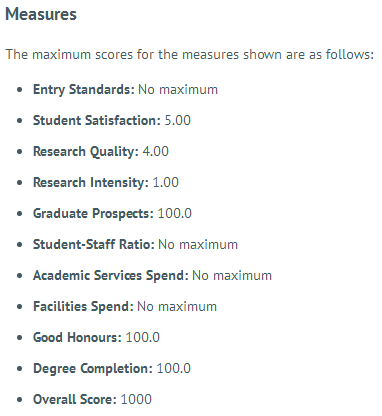This screenshot has width=382, height=416.
Task: Click the Graduate Prospects label
Action: click(93, 214)
